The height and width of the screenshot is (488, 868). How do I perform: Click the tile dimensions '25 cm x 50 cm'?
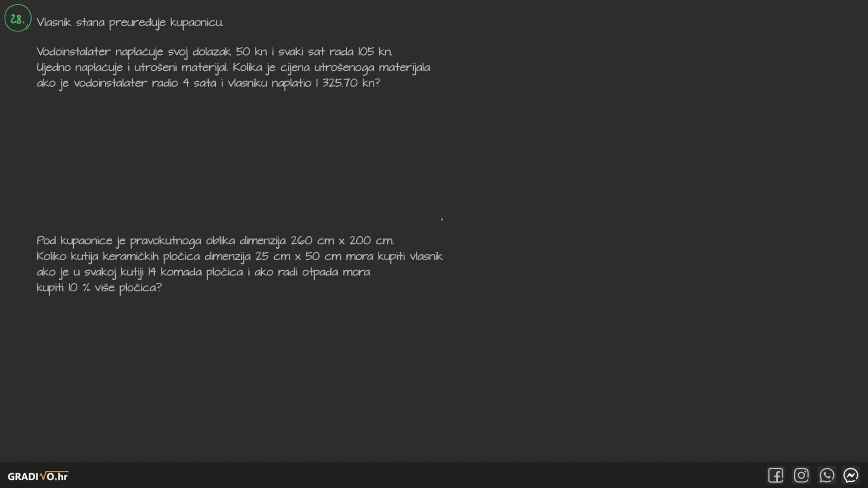click(x=298, y=257)
